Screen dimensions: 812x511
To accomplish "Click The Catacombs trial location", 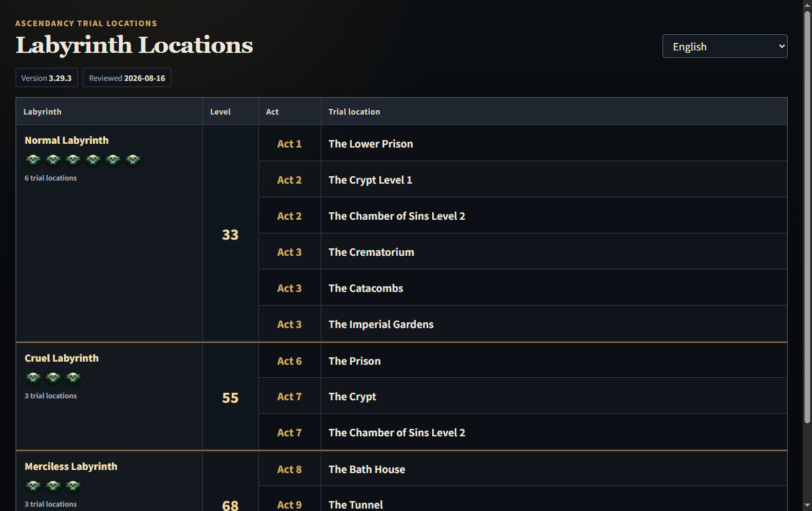I will tap(366, 288).
